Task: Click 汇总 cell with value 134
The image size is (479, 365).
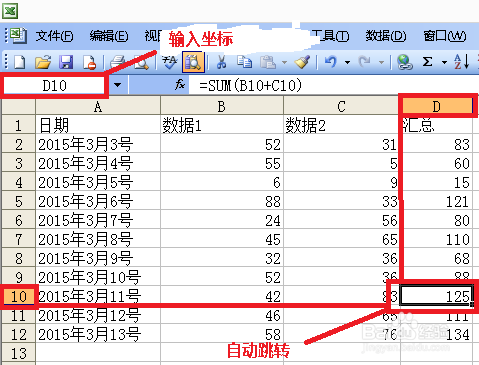Action: point(436,334)
